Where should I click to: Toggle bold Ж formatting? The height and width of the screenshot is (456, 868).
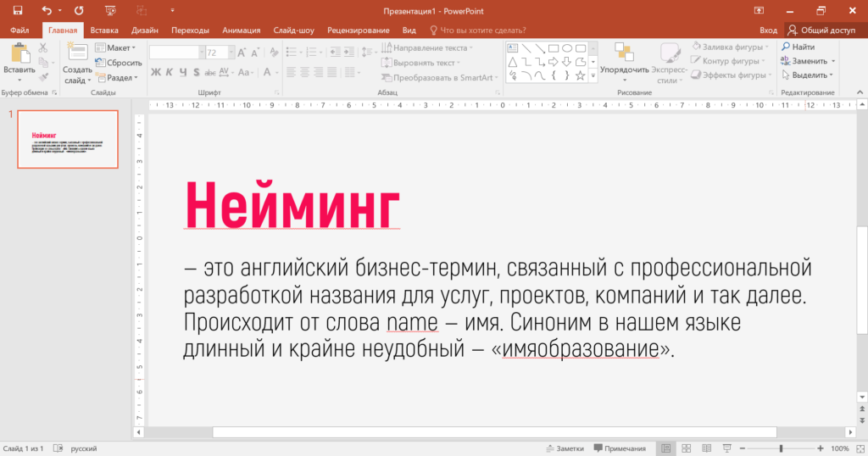156,72
